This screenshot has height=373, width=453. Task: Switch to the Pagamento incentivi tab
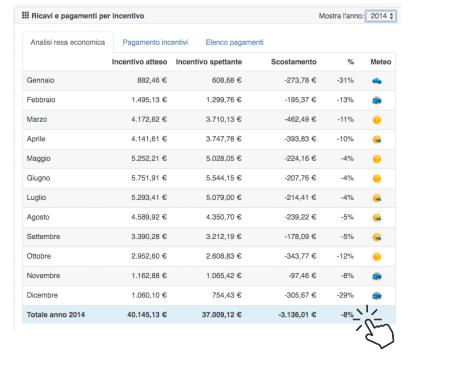coord(155,42)
